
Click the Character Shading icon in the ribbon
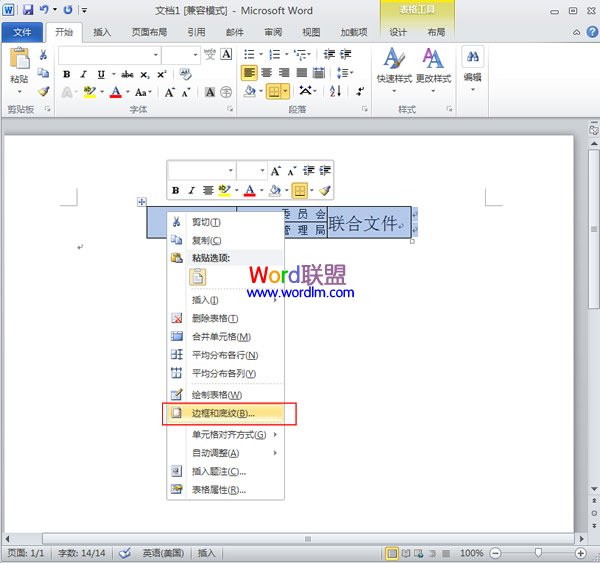click(210, 92)
